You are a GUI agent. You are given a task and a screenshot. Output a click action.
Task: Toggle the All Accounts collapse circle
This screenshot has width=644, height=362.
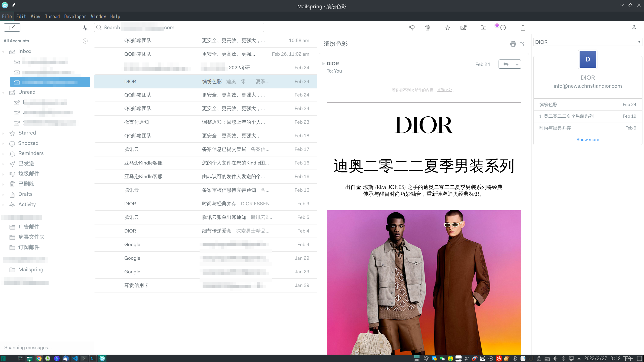[85, 41]
